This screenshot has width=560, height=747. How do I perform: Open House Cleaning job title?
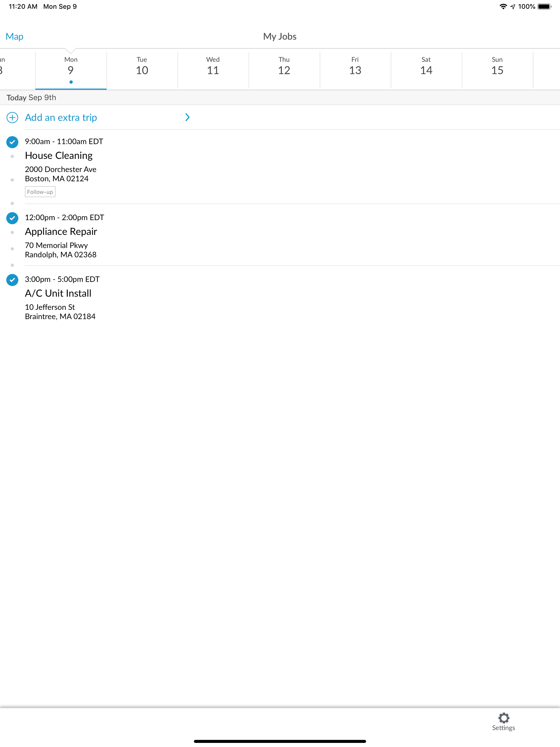59,156
